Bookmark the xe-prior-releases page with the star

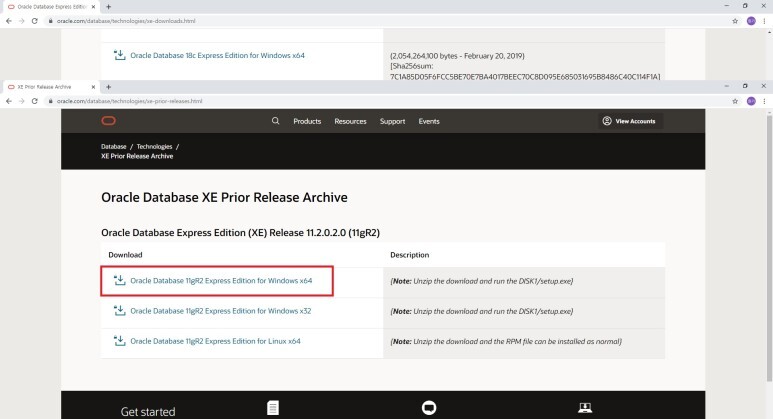[x=735, y=101]
